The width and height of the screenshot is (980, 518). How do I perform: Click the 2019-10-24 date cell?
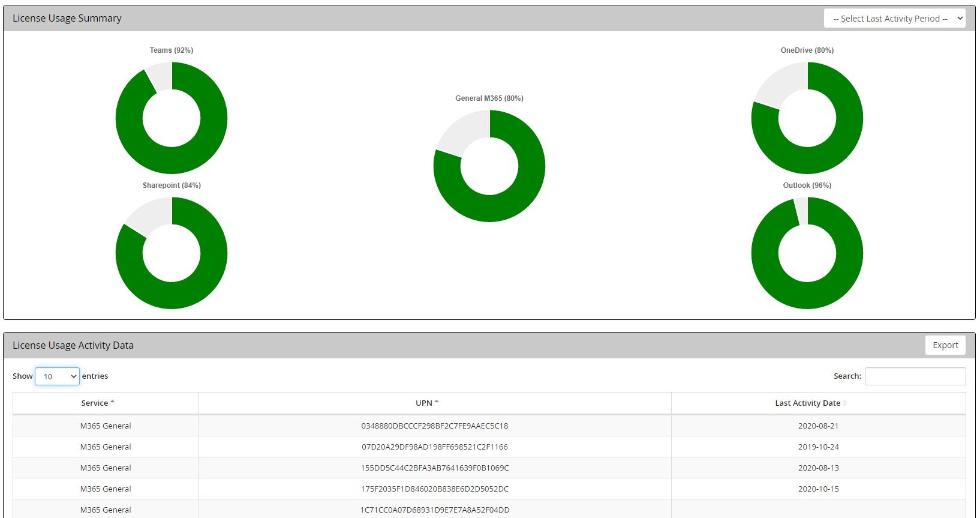pyautogui.click(x=818, y=447)
